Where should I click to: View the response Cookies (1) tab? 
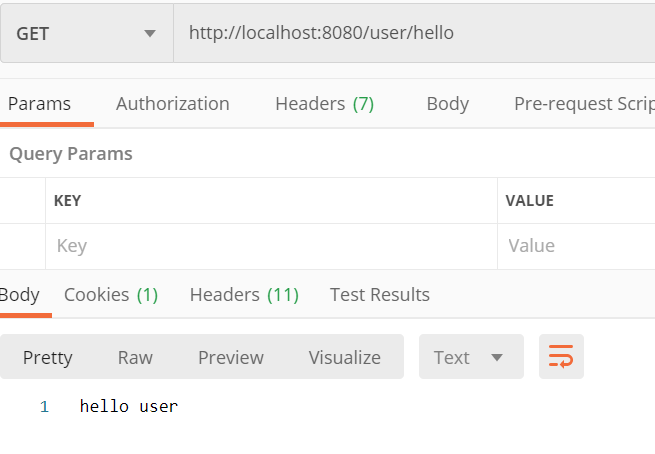pyautogui.click(x=111, y=295)
